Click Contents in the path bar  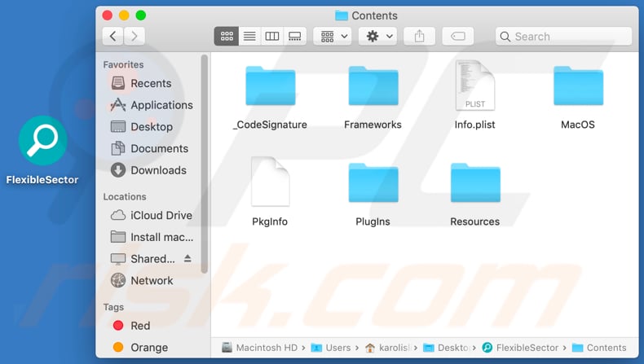pyautogui.click(x=599, y=348)
